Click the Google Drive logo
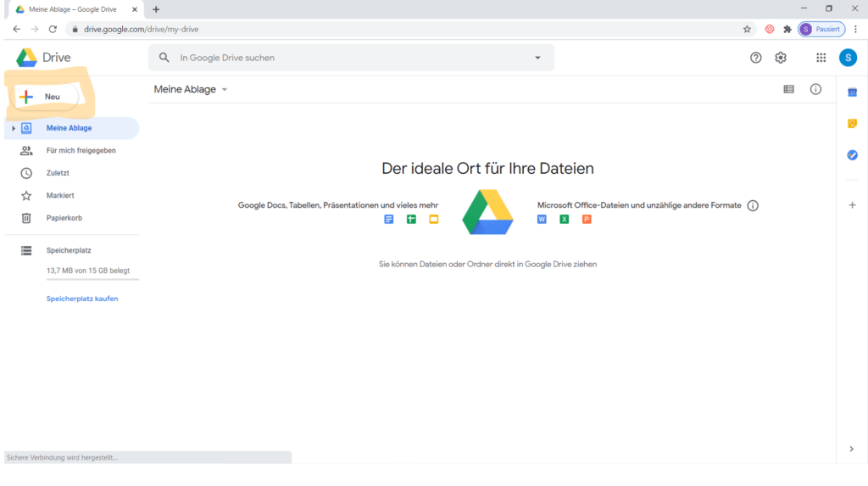Viewport: 868px width, 486px height. 43,58
